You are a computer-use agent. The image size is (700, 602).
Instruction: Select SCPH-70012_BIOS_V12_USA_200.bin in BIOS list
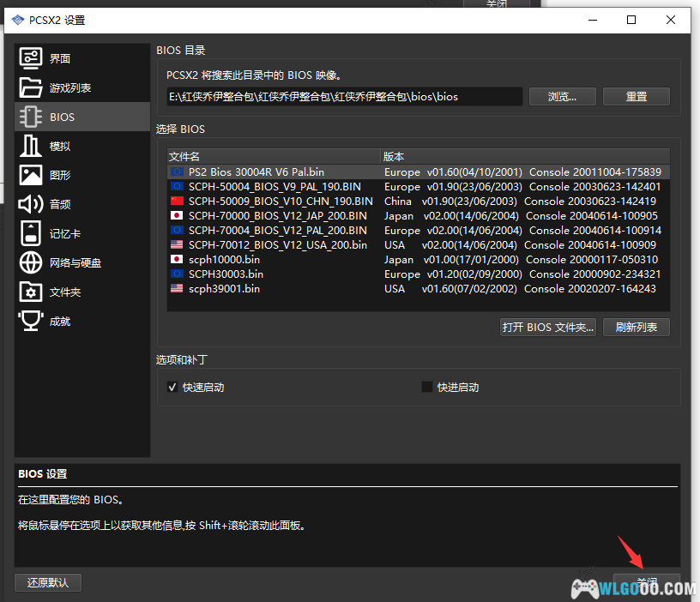277,245
